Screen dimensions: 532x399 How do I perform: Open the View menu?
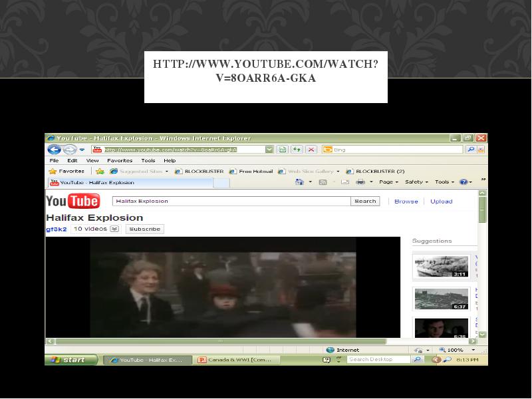click(x=92, y=160)
